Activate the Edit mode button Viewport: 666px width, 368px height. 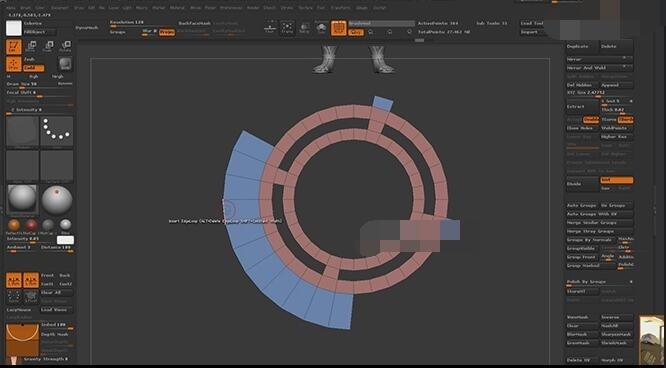[x=14, y=47]
